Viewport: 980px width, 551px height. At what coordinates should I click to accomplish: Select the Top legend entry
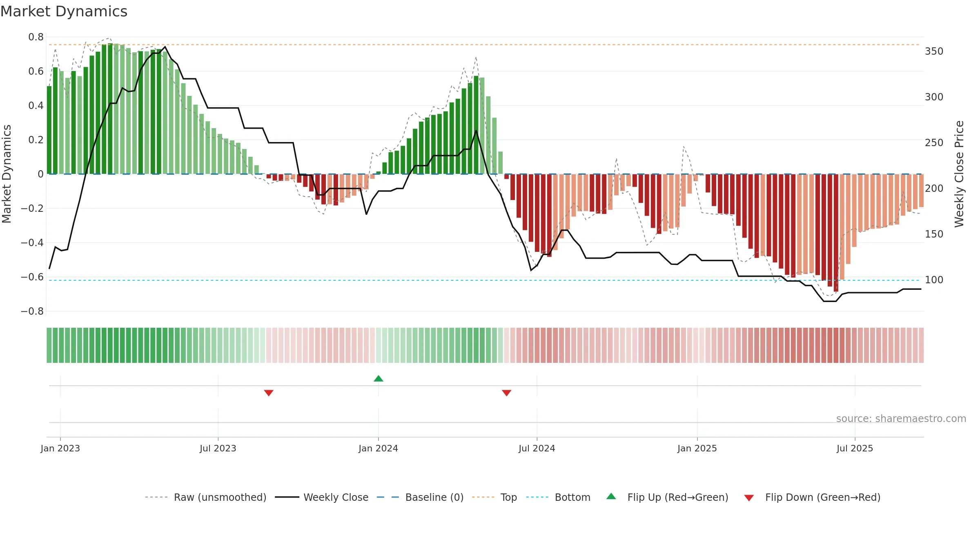click(494, 497)
